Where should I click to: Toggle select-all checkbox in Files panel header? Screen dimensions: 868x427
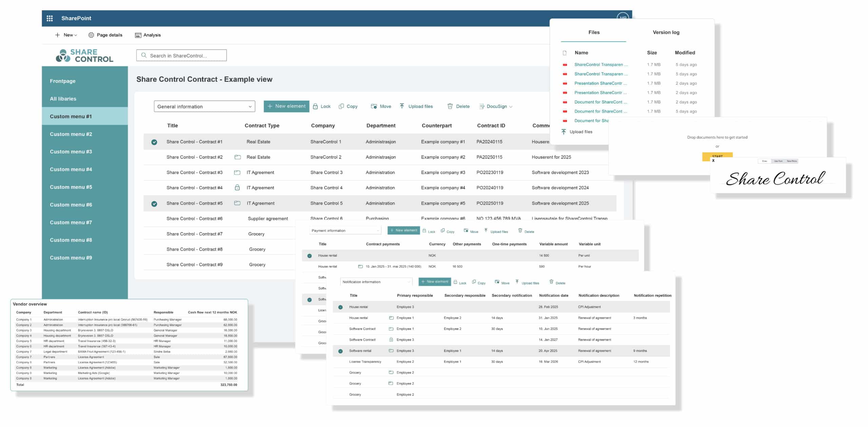click(565, 53)
